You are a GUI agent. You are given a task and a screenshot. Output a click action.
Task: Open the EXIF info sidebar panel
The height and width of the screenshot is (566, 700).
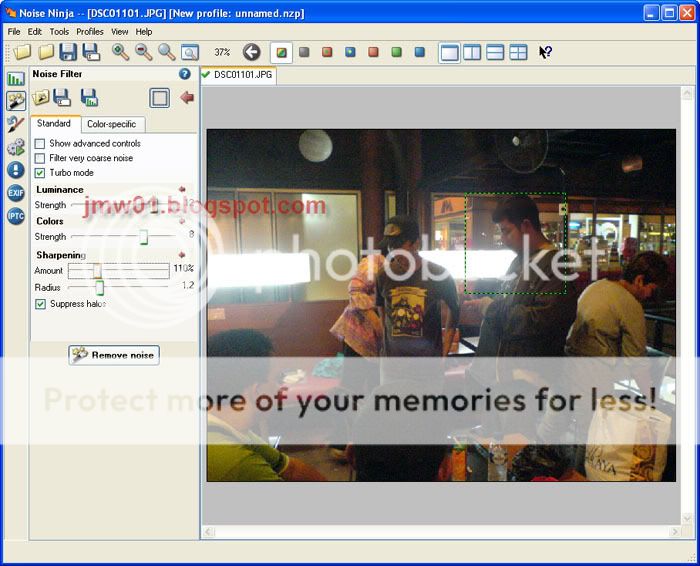(x=16, y=193)
